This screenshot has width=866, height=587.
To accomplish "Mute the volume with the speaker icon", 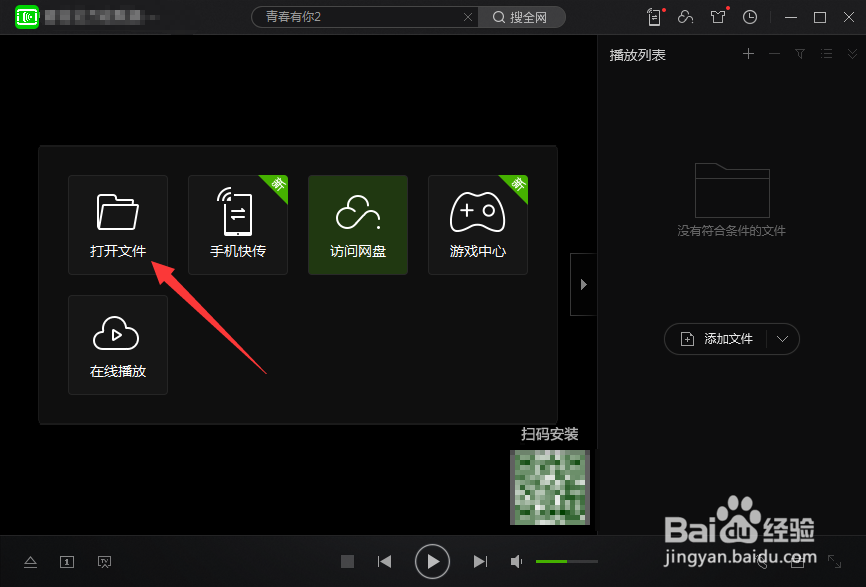I will click(x=516, y=562).
